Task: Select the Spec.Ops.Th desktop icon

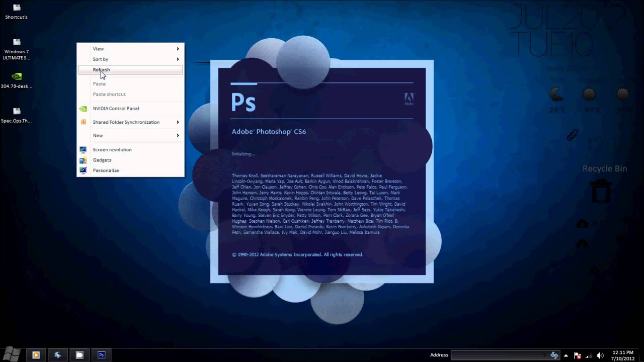Action: pos(16,115)
